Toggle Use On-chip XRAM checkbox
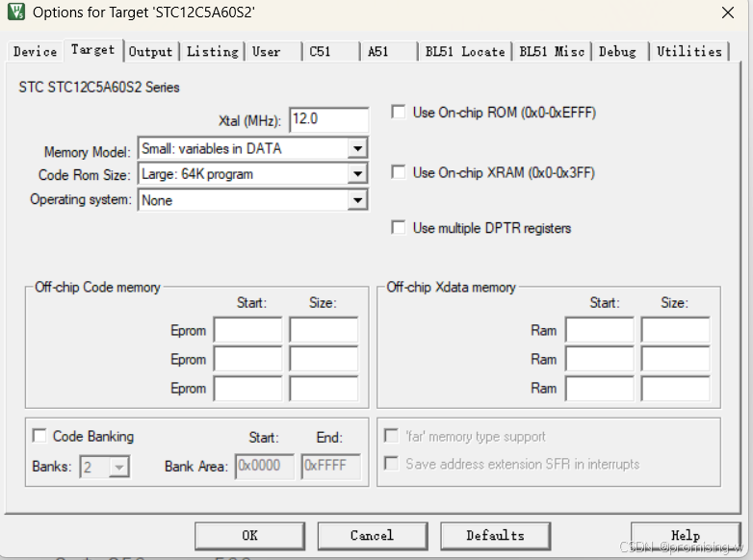This screenshot has width=753, height=560. tap(398, 172)
